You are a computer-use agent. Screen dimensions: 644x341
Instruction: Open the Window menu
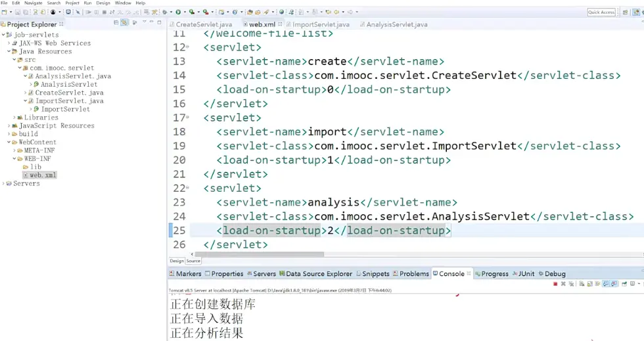pyautogui.click(x=123, y=3)
